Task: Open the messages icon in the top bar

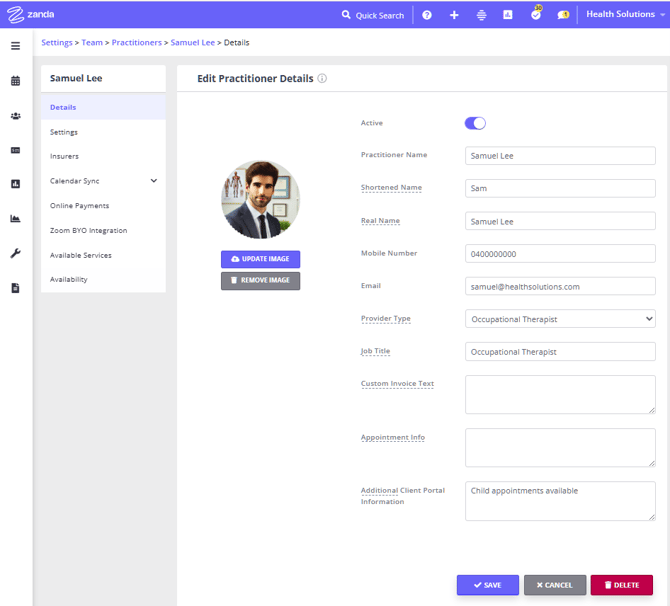Action: [563, 15]
